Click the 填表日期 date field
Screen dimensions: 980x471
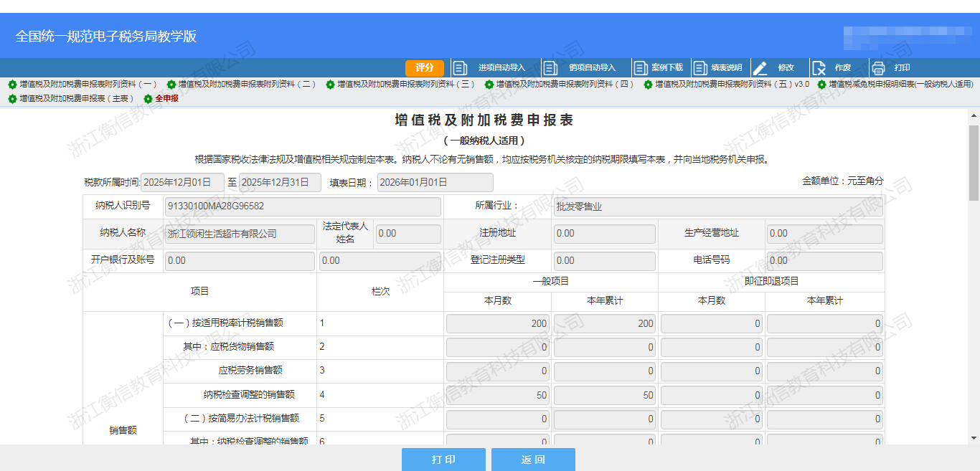(x=435, y=183)
